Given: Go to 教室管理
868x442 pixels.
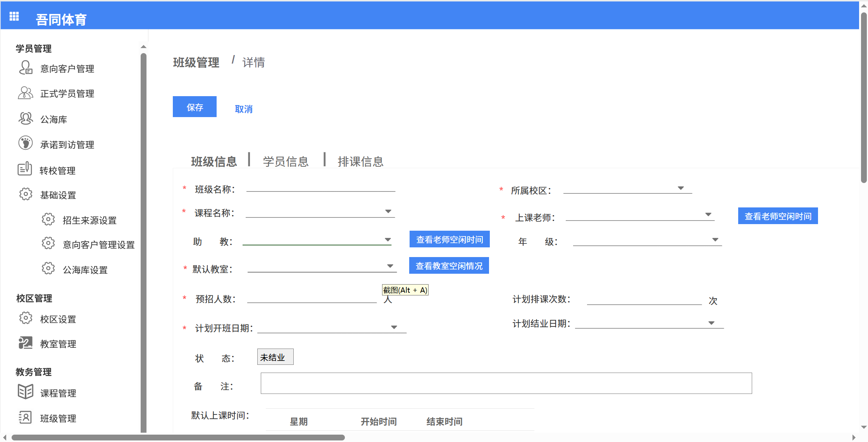Looking at the screenshot, I should [x=58, y=344].
